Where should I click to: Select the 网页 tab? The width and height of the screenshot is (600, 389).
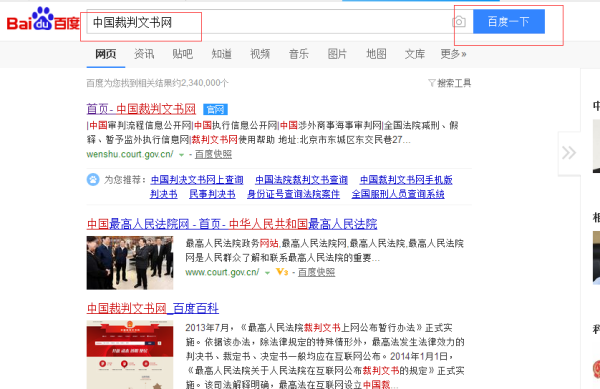(x=106, y=54)
